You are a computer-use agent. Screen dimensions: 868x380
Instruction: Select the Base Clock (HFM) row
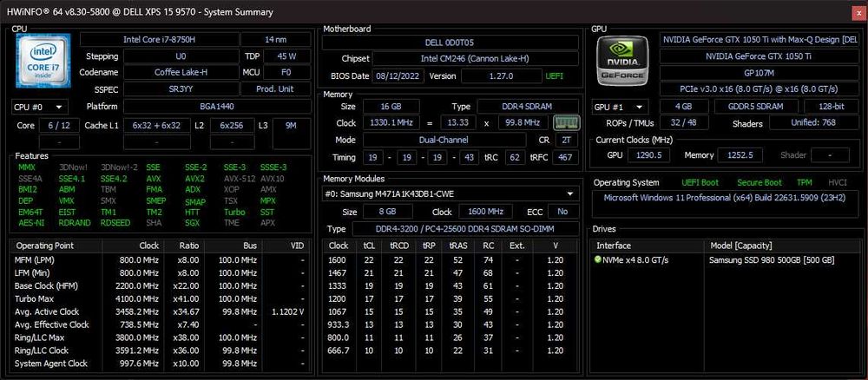[160, 286]
